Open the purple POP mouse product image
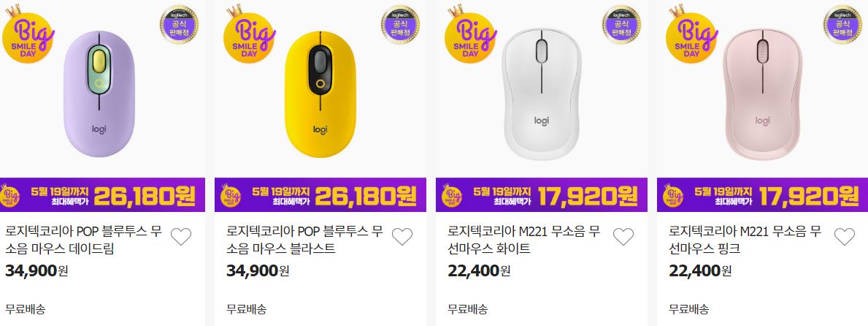This screenshot has width=868, height=326. point(99,94)
